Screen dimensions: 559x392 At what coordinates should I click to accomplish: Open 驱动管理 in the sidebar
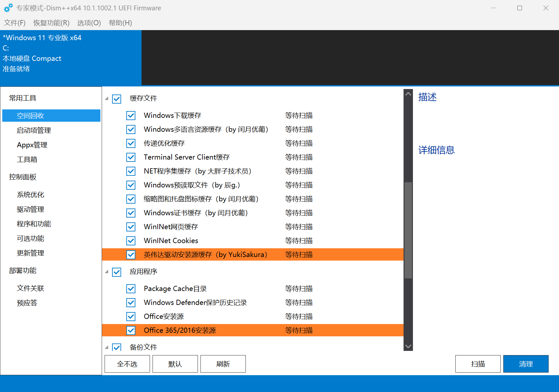[x=30, y=209]
